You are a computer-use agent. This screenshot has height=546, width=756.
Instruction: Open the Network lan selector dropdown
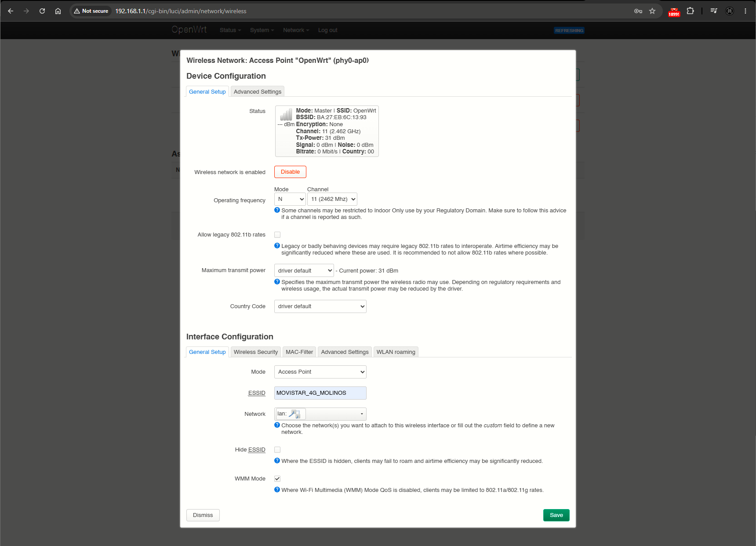coord(320,414)
